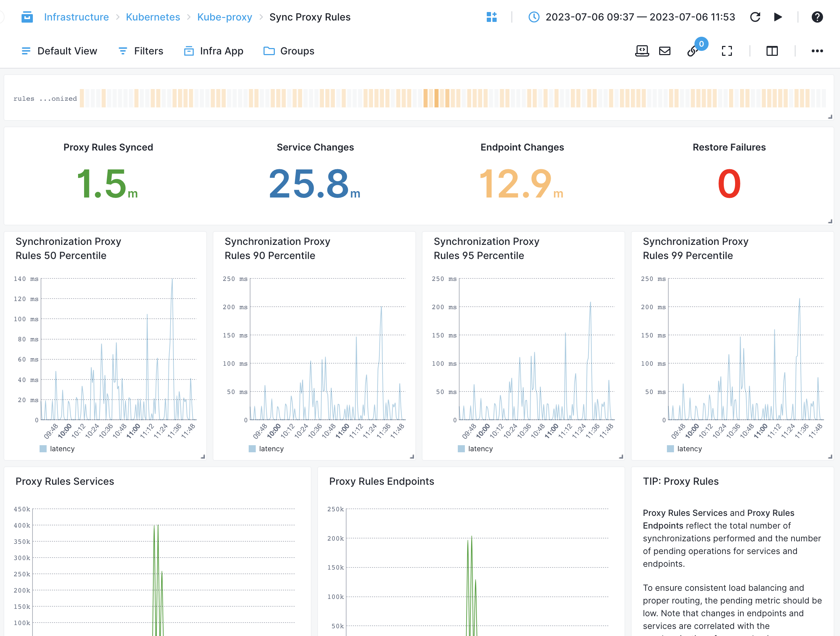The image size is (840, 636).
Task: Click the Restore Failures label
Action: tap(729, 147)
